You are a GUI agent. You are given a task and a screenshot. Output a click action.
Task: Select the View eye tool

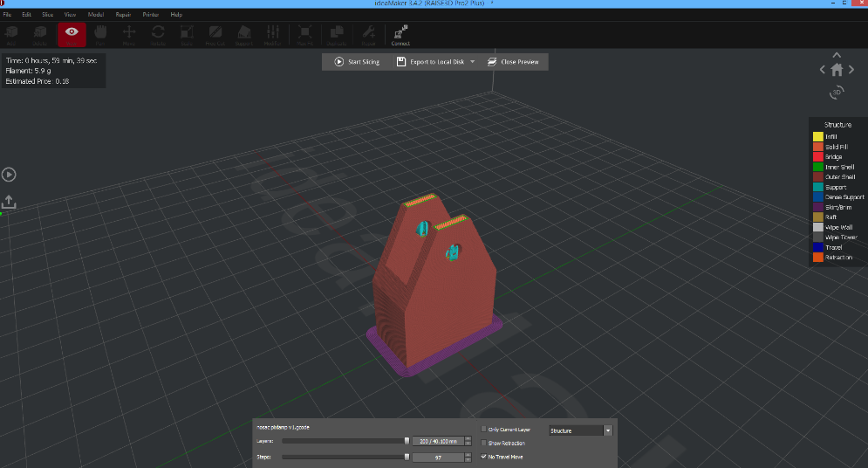point(72,34)
